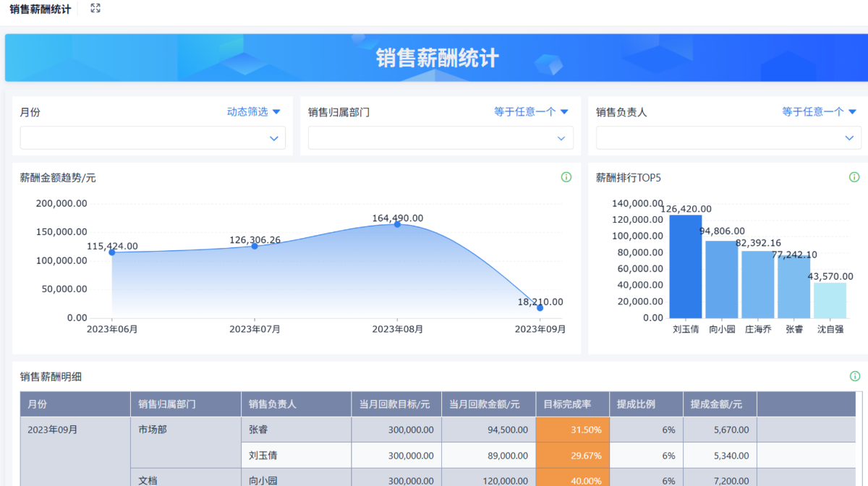Click the 刘玉倩 bar in TOP5 chart
This screenshot has width=868, height=486.
685,268
